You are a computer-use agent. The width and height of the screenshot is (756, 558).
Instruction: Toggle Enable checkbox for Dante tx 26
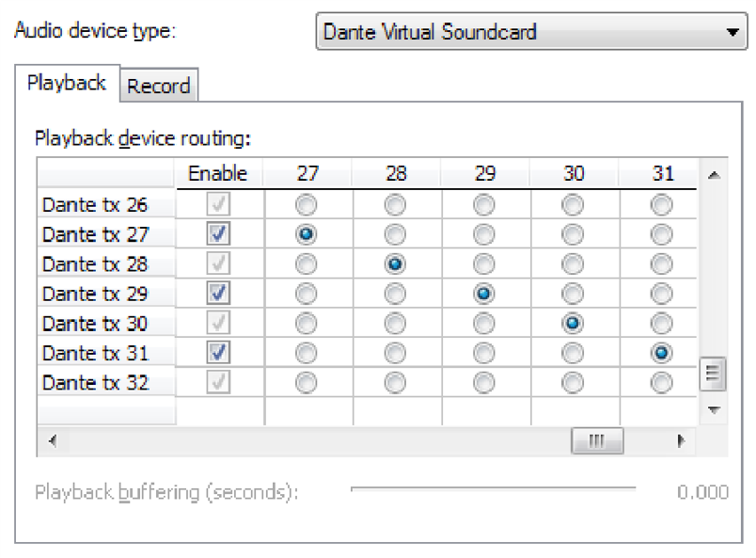(218, 204)
